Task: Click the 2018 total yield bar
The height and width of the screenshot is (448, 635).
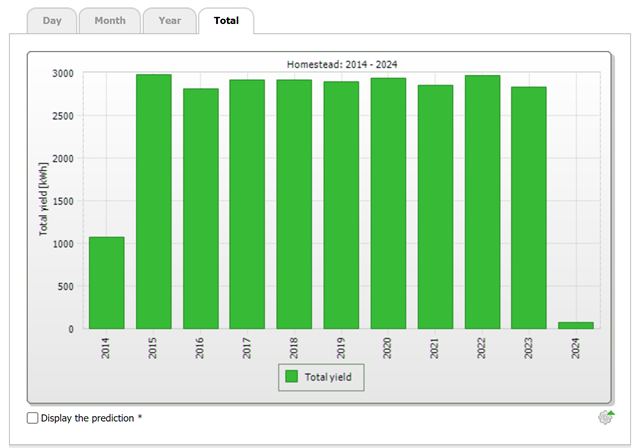Action: tap(294, 204)
